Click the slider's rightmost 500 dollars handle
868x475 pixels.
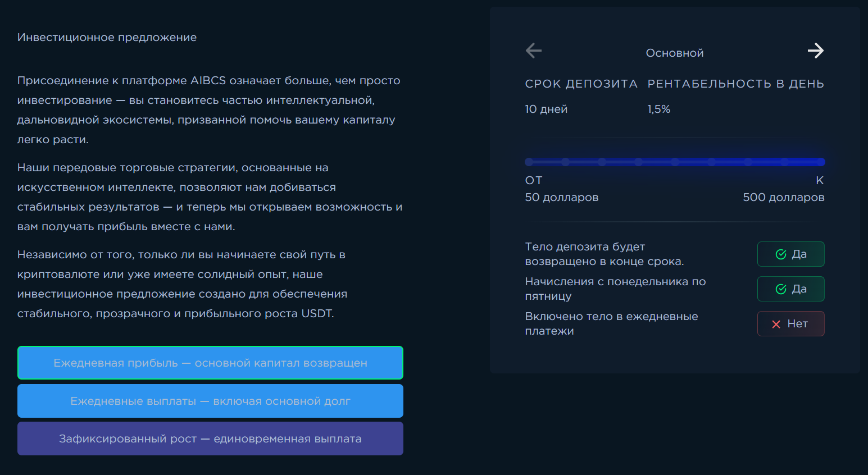(821, 162)
